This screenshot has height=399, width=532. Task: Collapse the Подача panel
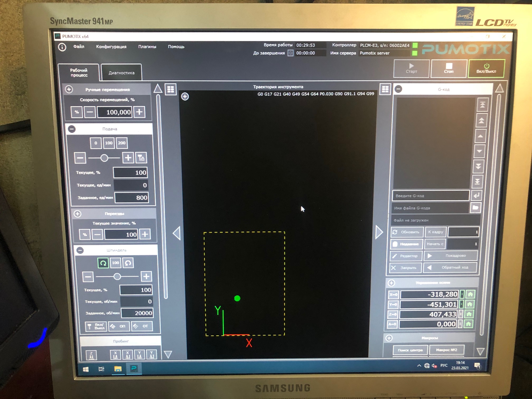[72, 129]
